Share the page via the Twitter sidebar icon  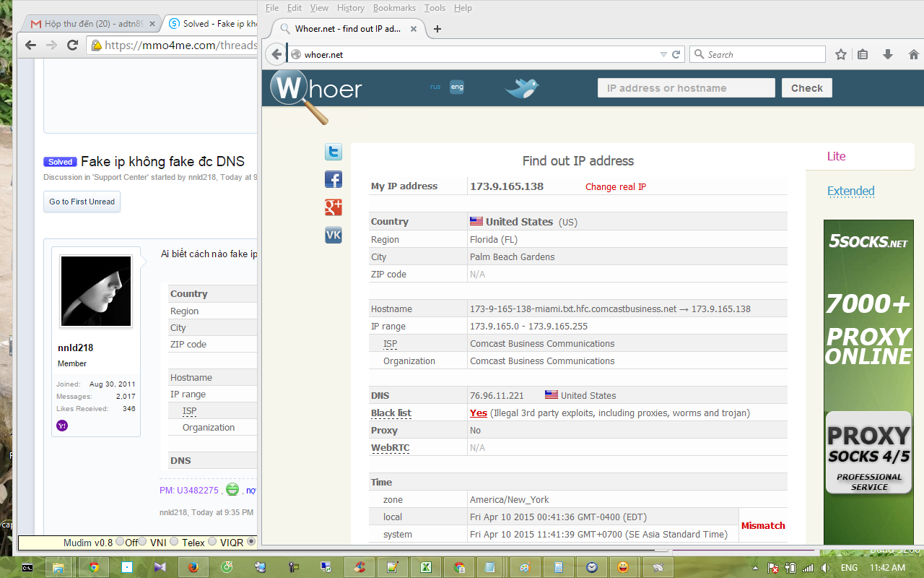pos(334,152)
